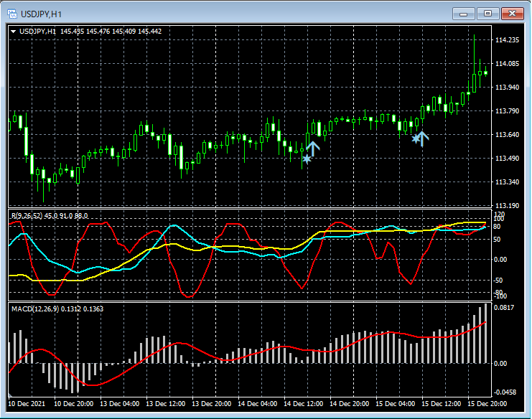Maximize the USDJPY,H1 chart window
This screenshot has width=532, height=419.
click(x=487, y=14)
